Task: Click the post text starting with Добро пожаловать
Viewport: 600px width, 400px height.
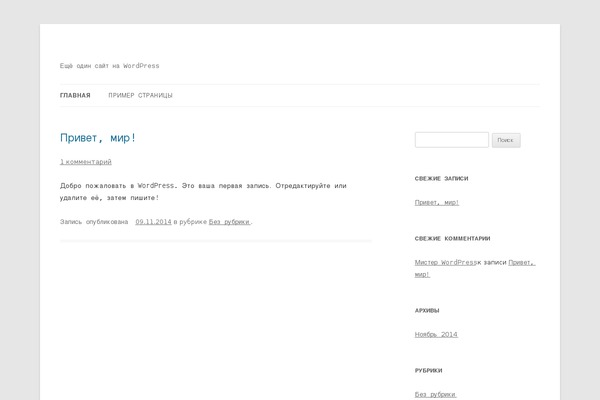Action: (x=203, y=192)
